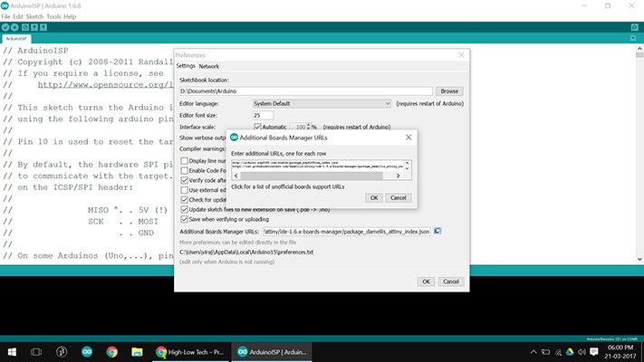Click the horizontal scrollbar thumb in URLs box
644x362 pixels.
click(312, 176)
